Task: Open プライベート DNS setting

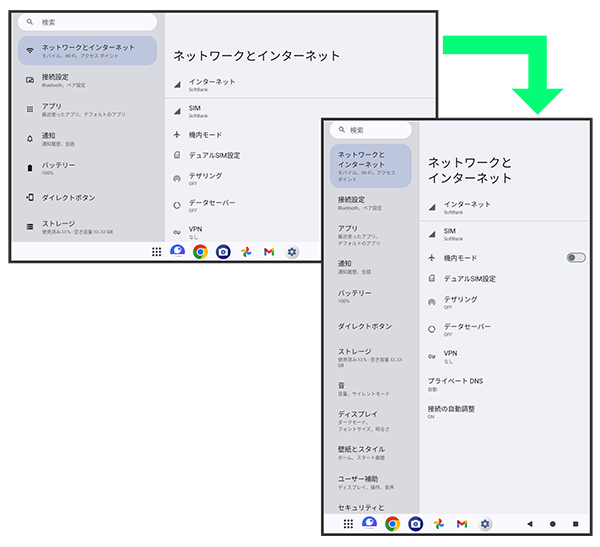Action: point(455,384)
